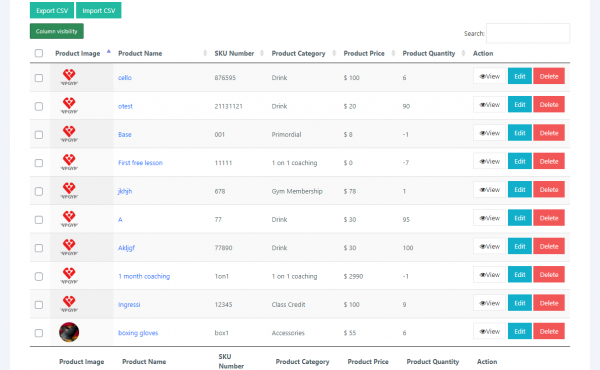Edit the First free lesson product
The width and height of the screenshot is (600, 370).
point(520,161)
